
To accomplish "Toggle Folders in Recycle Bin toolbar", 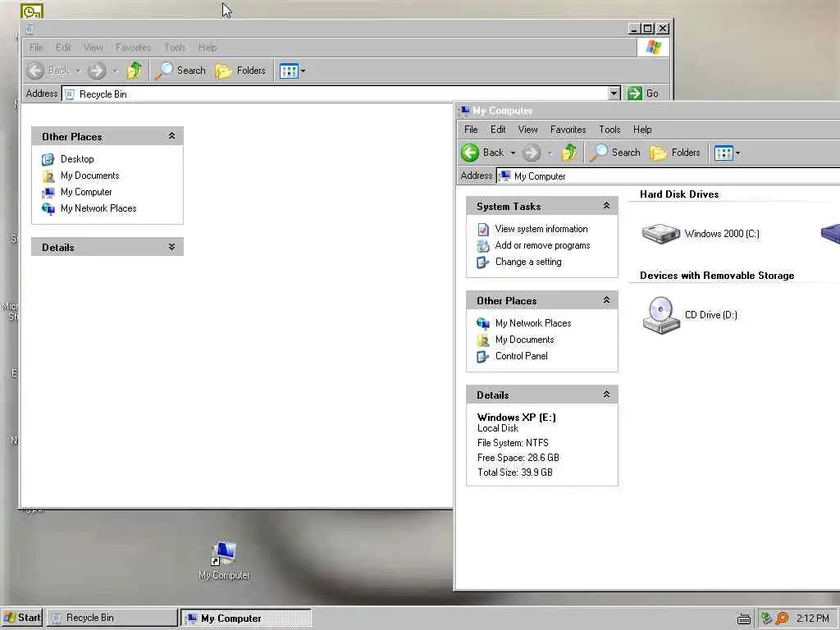I will [x=240, y=71].
